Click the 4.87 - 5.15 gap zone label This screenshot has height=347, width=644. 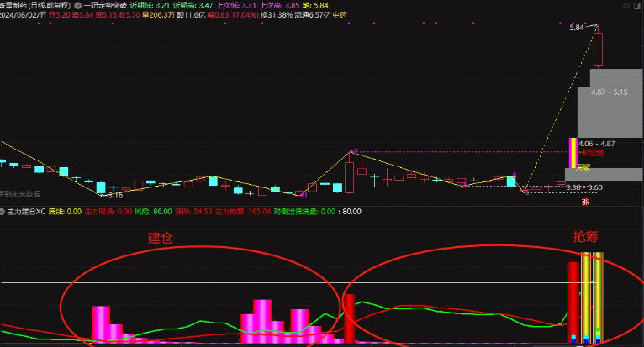609,92
